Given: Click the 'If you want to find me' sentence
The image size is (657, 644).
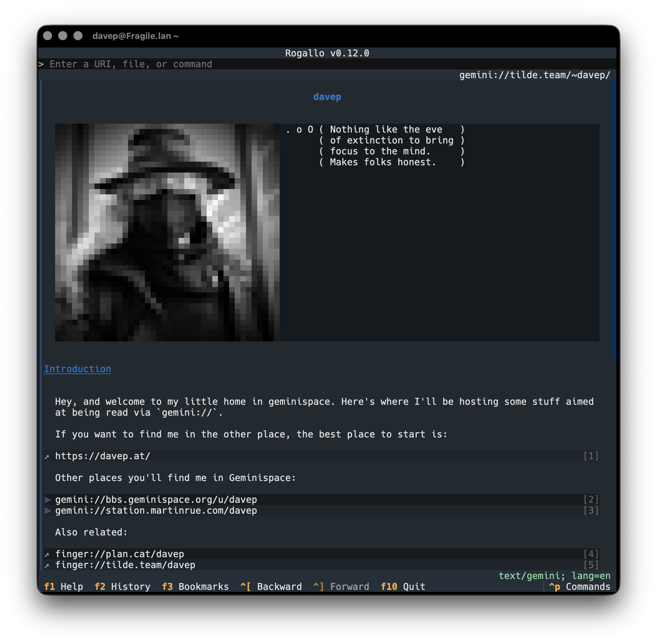Looking at the screenshot, I should tap(251, 434).
